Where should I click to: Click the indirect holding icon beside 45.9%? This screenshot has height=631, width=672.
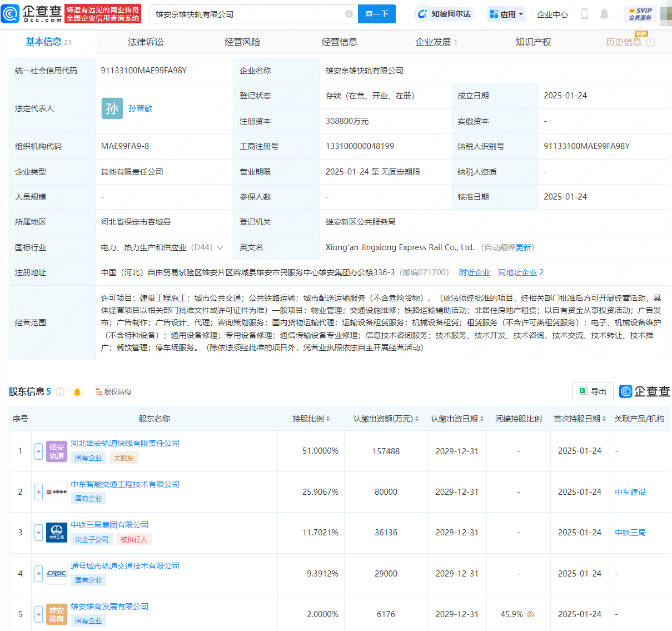[x=530, y=614]
